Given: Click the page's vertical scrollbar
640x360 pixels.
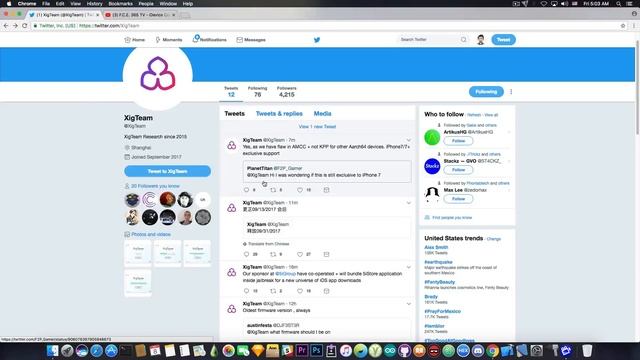Looking at the screenshot, I should 637,87.
